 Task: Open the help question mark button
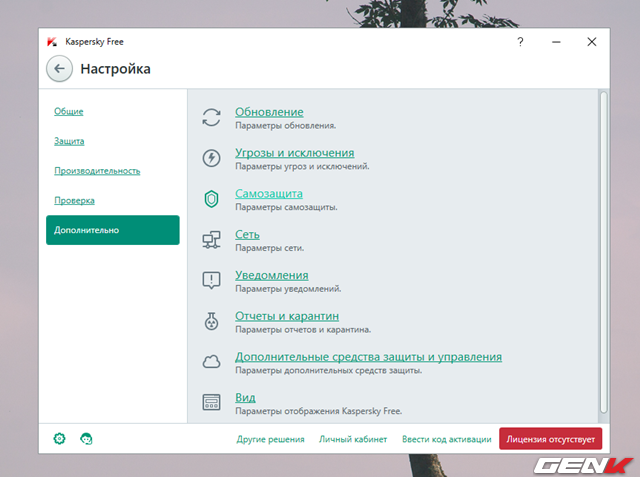tap(520, 42)
